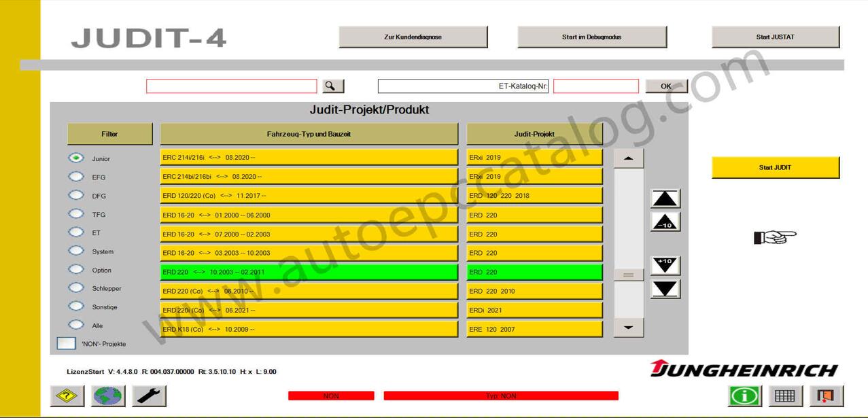Viewport: 868px width, 418px height.
Task: Select the Alle filter radio button
Action: (76, 326)
